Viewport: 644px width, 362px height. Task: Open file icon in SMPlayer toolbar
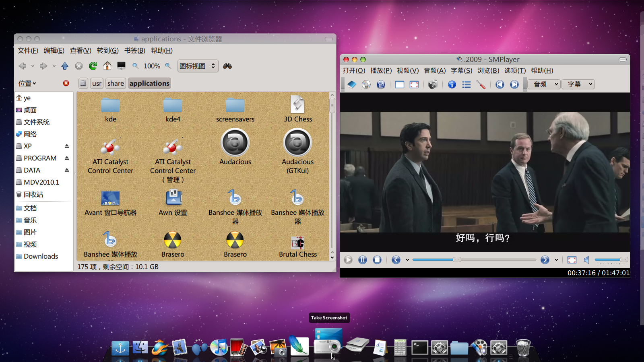[x=352, y=84]
